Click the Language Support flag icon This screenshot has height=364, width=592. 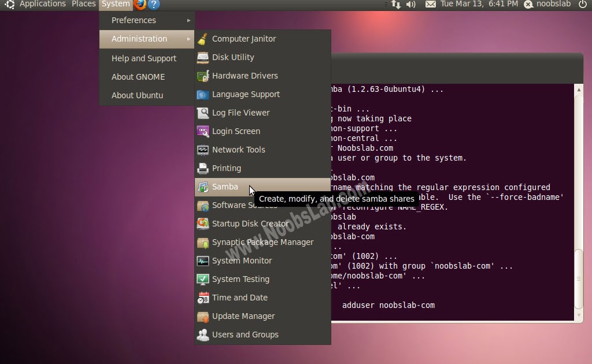pos(203,94)
